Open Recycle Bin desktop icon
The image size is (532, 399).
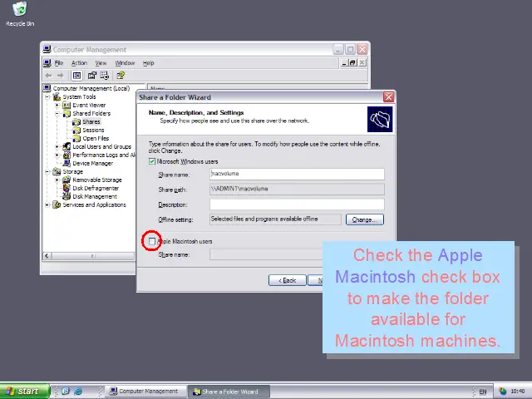coord(20,12)
